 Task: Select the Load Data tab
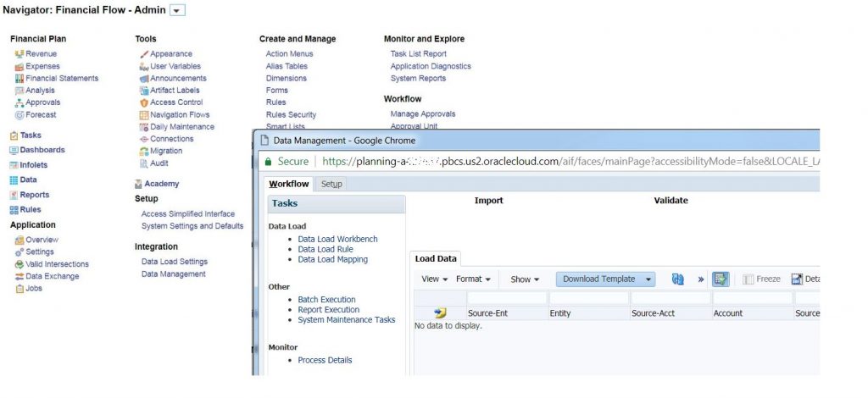(x=436, y=259)
